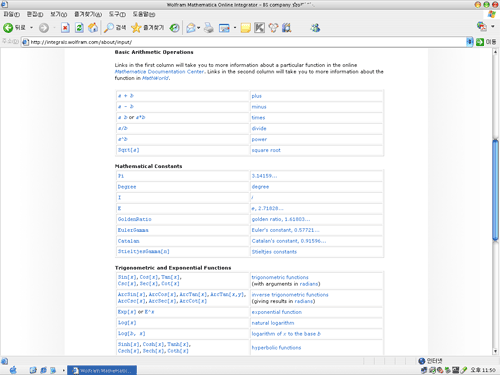Stop page loading with red X icon
The width and height of the screenshot is (500, 375).
65,28
